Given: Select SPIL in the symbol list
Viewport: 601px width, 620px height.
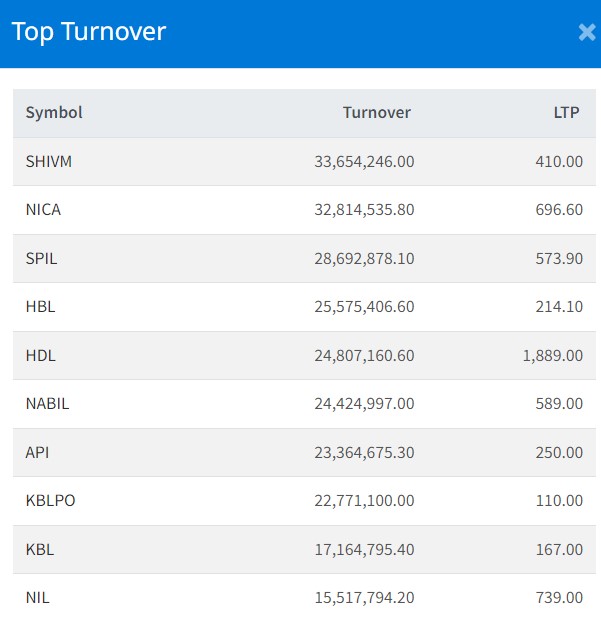Looking at the screenshot, I should (41, 258).
